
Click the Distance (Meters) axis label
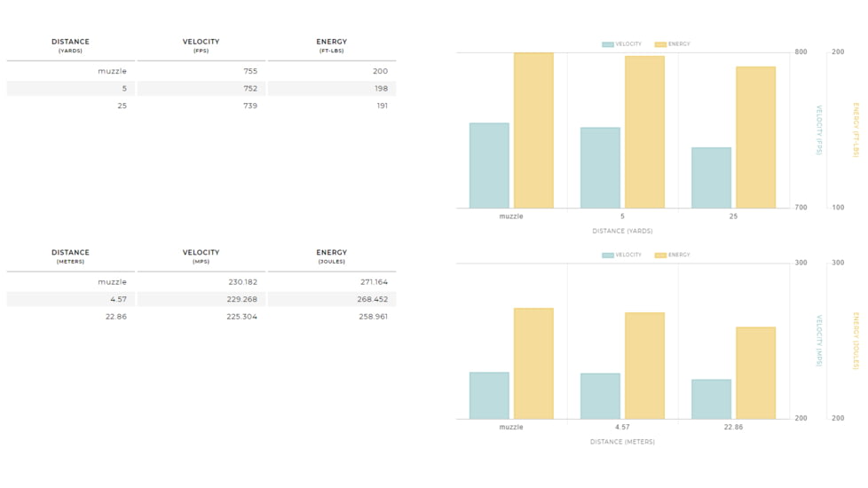tap(622, 442)
